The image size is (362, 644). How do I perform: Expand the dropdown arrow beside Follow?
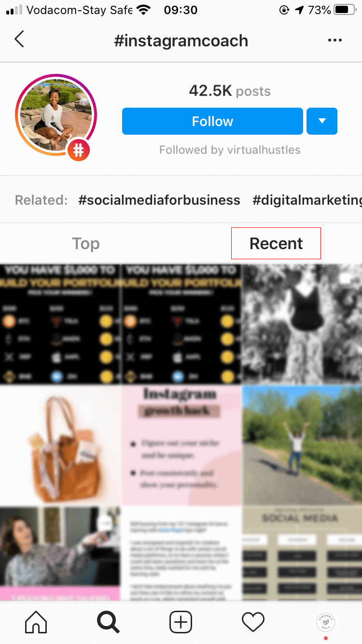click(x=322, y=121)
